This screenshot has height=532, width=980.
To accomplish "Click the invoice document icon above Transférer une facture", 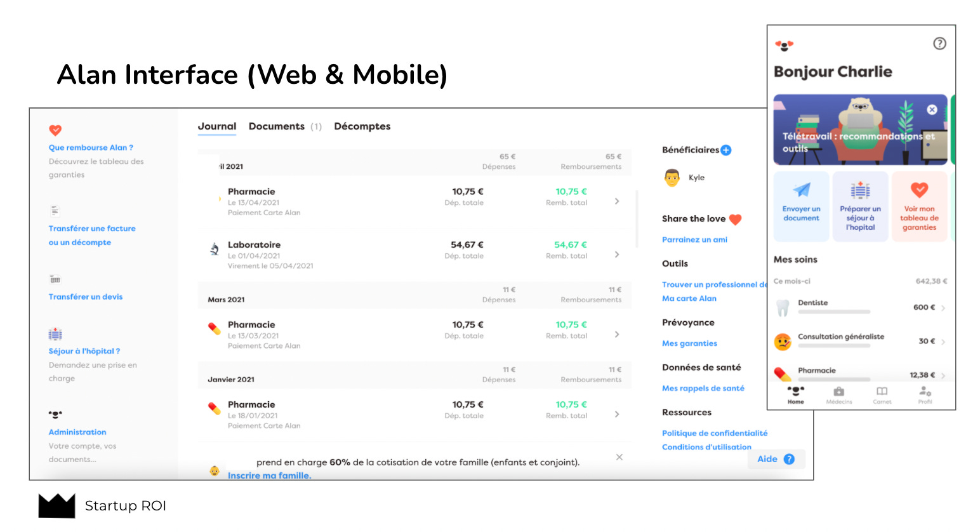I will point(55,211).
